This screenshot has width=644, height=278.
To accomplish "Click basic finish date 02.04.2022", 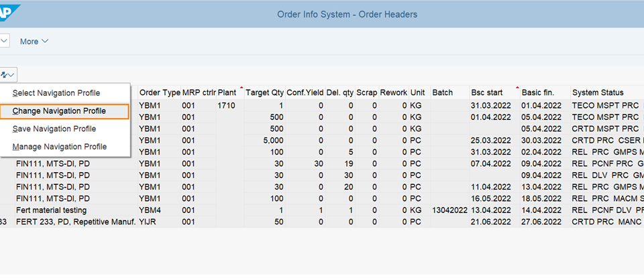I will click(541, 152).
